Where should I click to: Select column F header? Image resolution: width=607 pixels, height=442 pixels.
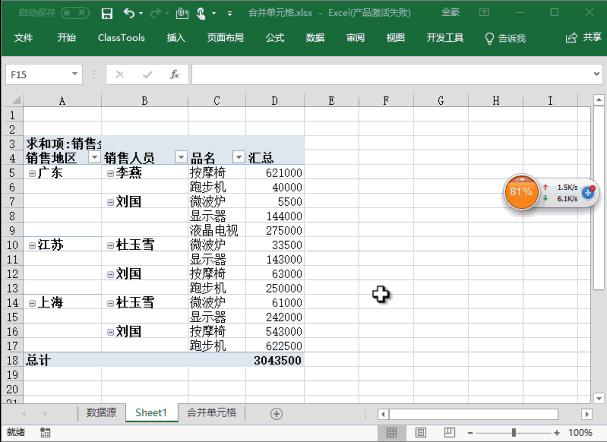click(386, 101)
